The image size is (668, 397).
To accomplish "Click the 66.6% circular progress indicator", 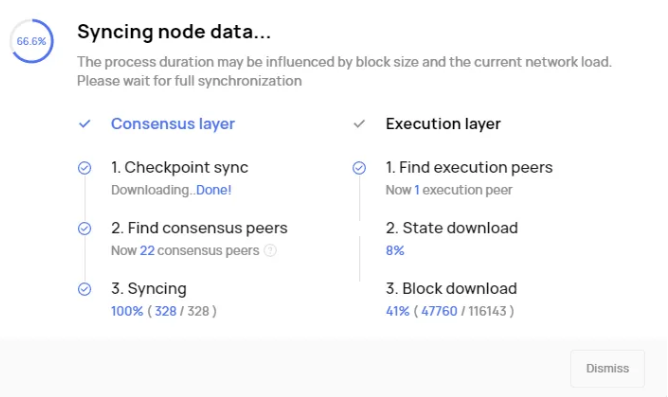I will [32, 41].
